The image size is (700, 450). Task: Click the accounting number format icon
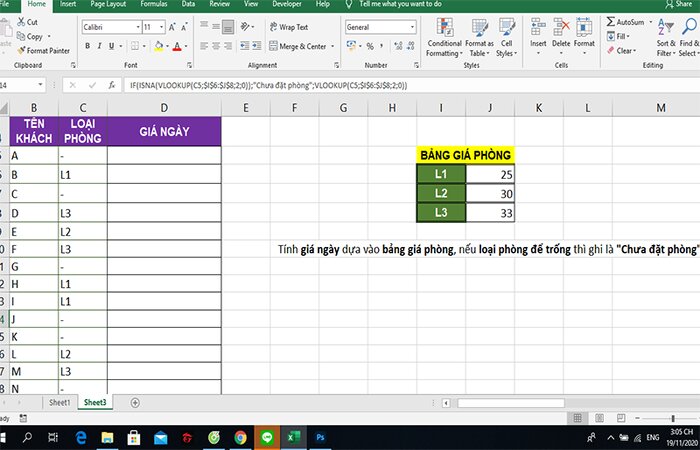(x=351, y=46)
